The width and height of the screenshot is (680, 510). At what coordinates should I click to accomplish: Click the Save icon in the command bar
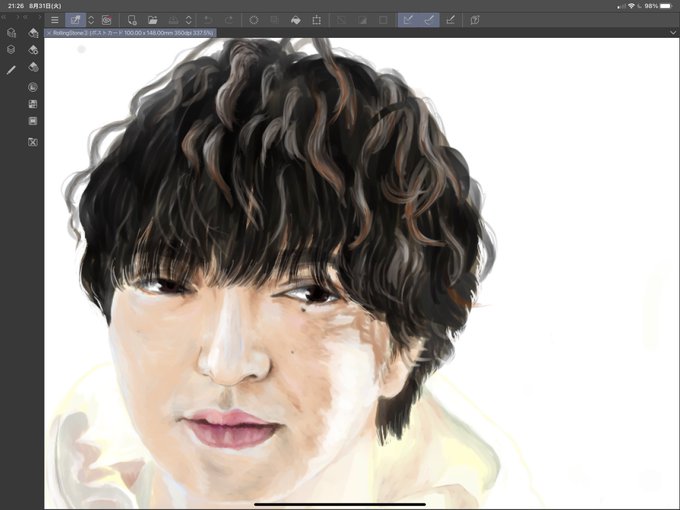[x=173, y=20]
